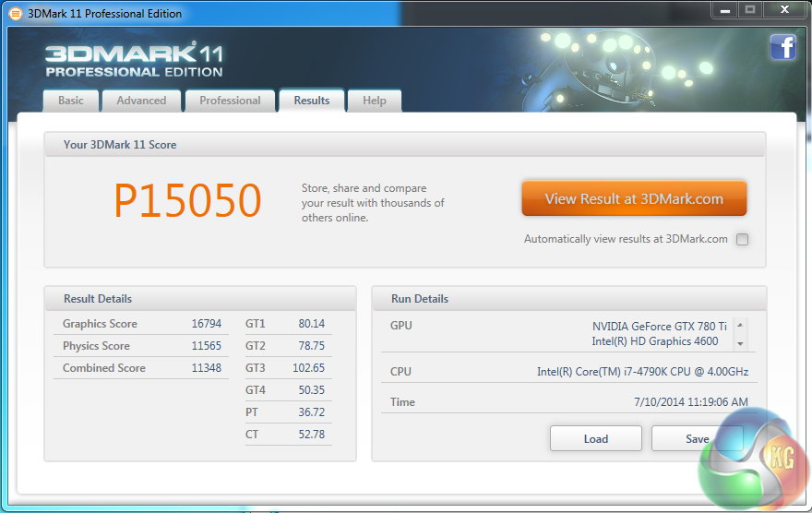The image size is (812, 513).
Task: Click the 3DMark orange title bar icon
Action: point(16,14)
